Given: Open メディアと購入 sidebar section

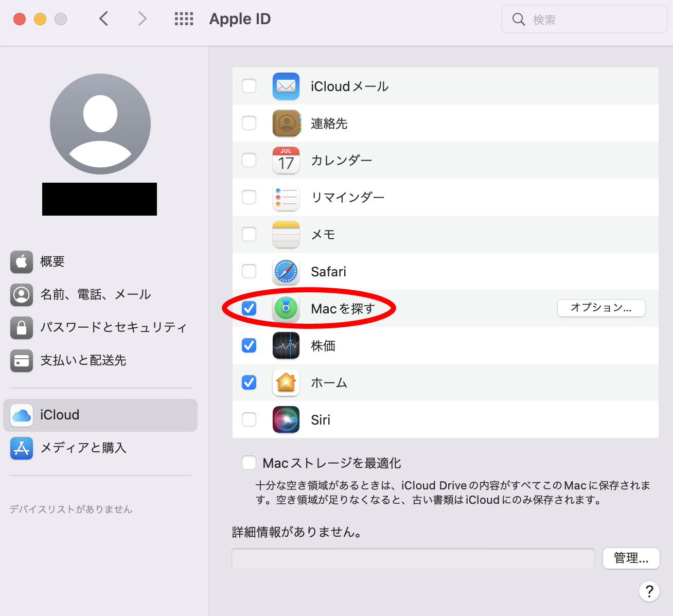Looking at the screenshot, I should [100, 448].
